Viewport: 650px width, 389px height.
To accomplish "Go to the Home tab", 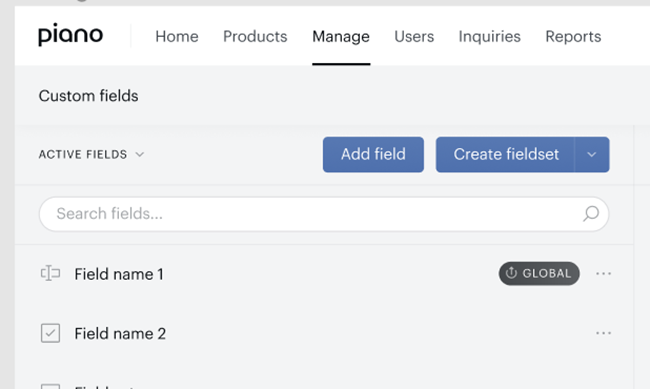I will pyautogui.click(x=177, y=36).
